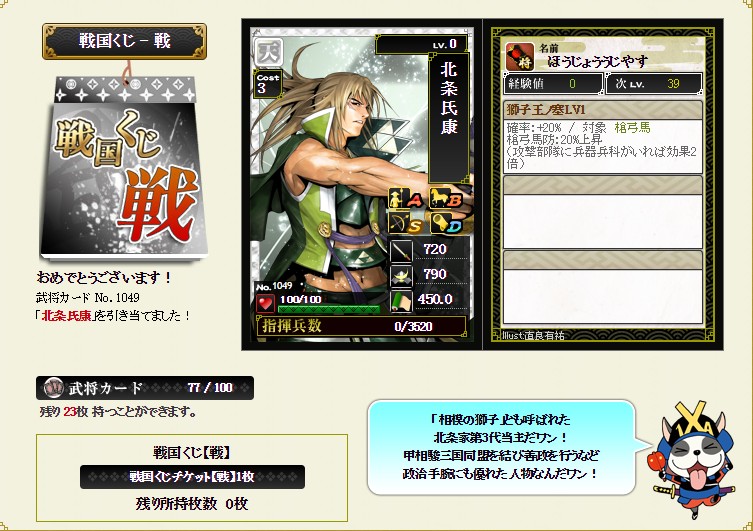Click the scroll intelligence stat icon
Screen dimensions: 753x531
point(401,301)
